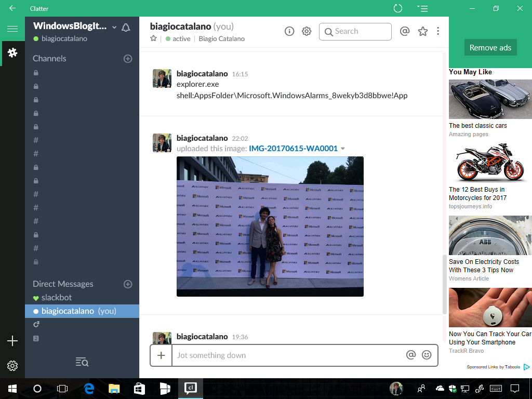Open The best classic cars ad link
The width and height of the screenshot is (532, 399).
[x=478, y=126]
